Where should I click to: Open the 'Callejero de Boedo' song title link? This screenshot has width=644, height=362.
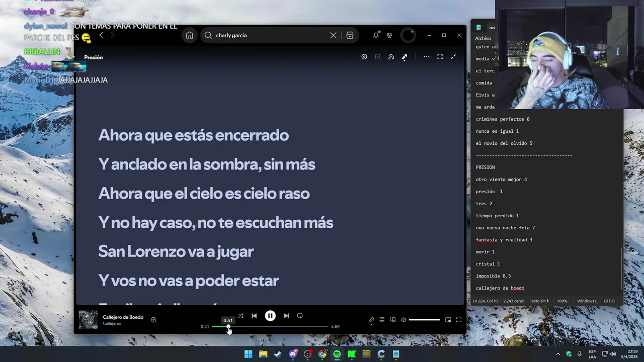[x=123, y=317]
